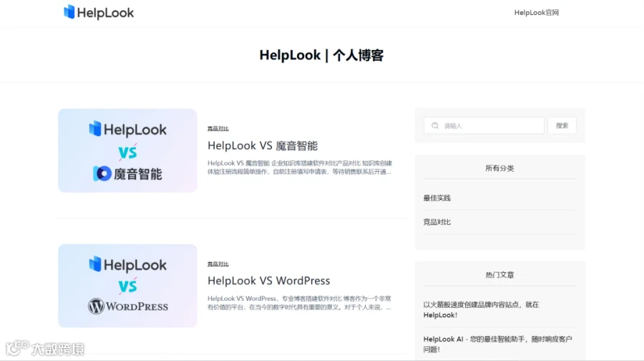Open the HelpLook官网 link
Screen dimensions: 644x361
point(537,13)
